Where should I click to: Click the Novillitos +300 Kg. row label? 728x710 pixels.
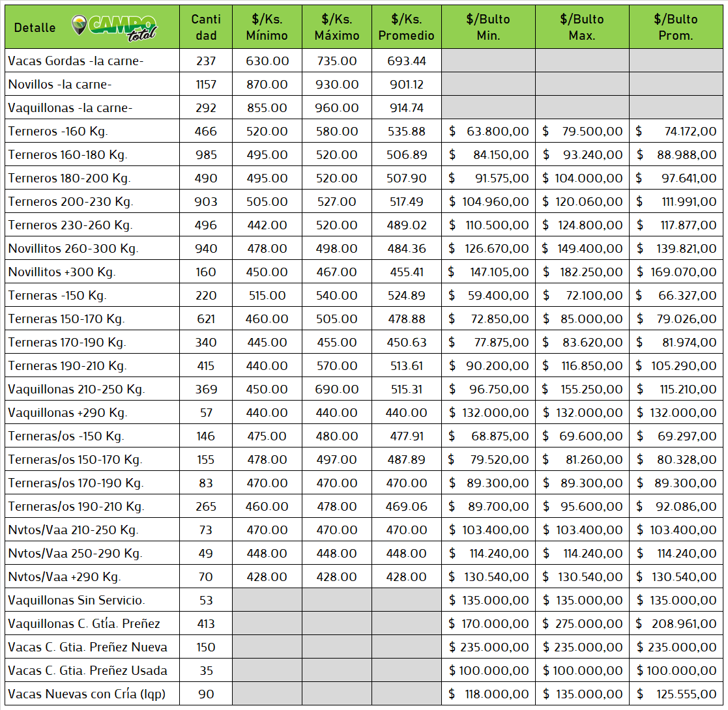62,272
